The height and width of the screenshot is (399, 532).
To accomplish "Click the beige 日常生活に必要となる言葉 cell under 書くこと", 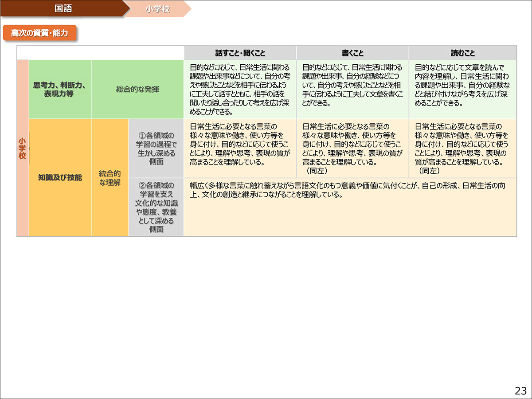I will coord(352,148).
